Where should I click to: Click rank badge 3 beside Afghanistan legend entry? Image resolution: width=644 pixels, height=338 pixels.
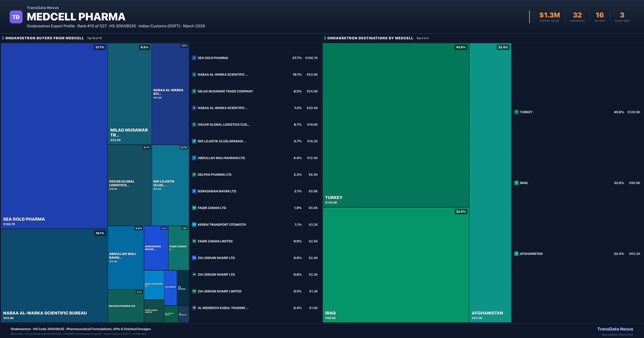pyautogui.click(x=516, y=253)
